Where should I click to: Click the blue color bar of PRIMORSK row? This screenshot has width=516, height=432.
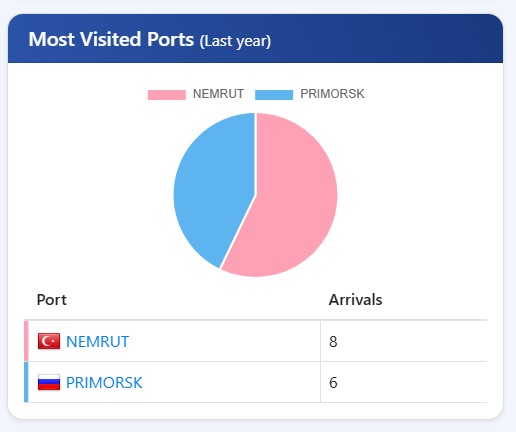click(x=26, y=382)
